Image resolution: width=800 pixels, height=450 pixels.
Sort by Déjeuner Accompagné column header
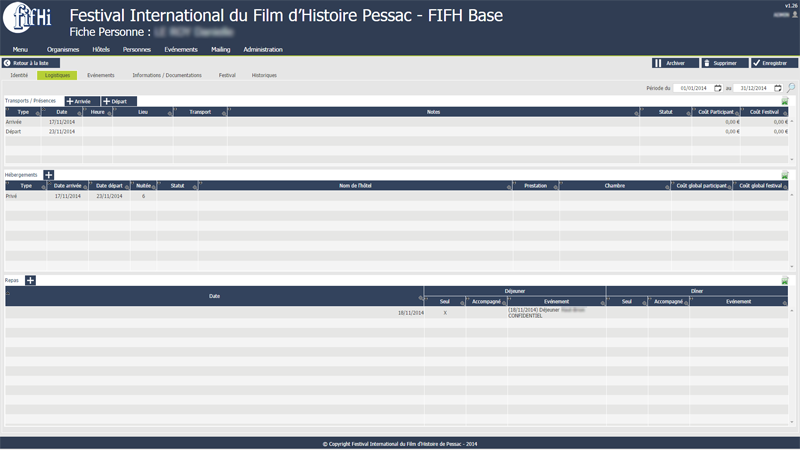tap(486, 302)
